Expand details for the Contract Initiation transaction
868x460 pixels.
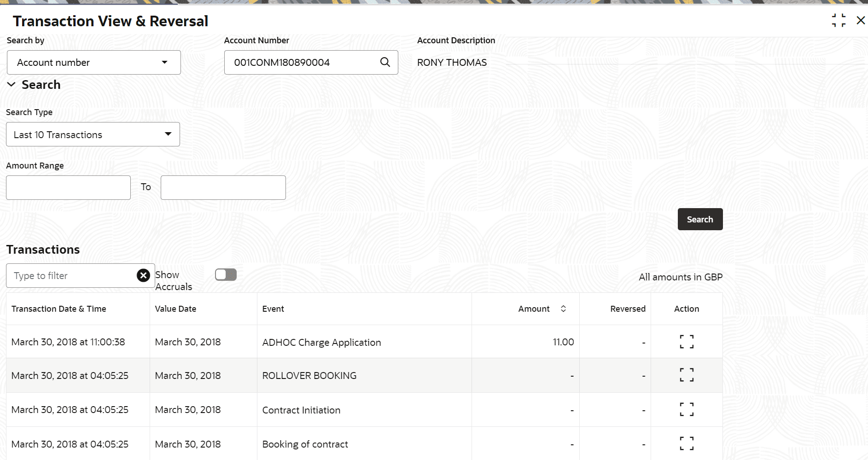[687, 409]
